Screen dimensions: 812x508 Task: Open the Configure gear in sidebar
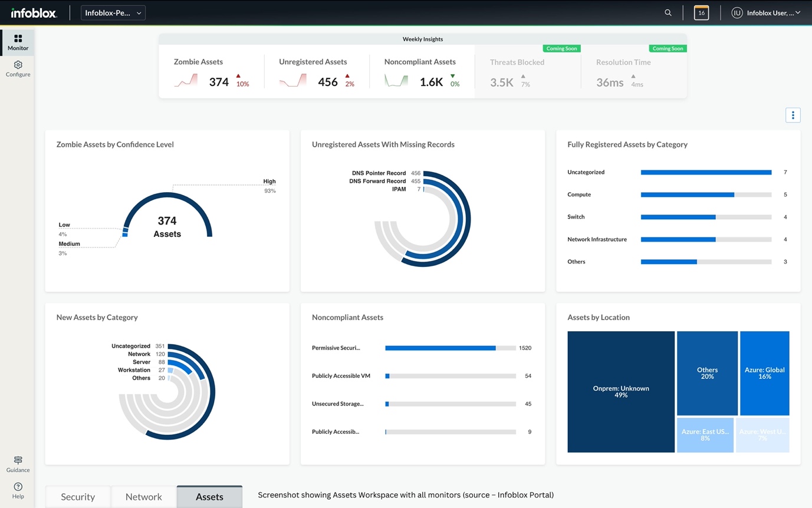coord(18,68)
